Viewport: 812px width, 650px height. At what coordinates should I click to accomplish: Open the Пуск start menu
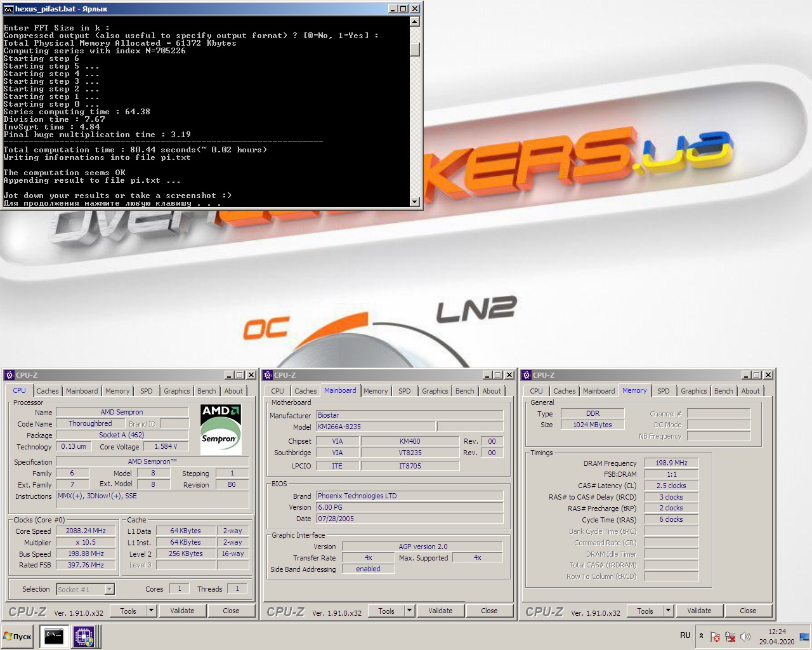18,636
